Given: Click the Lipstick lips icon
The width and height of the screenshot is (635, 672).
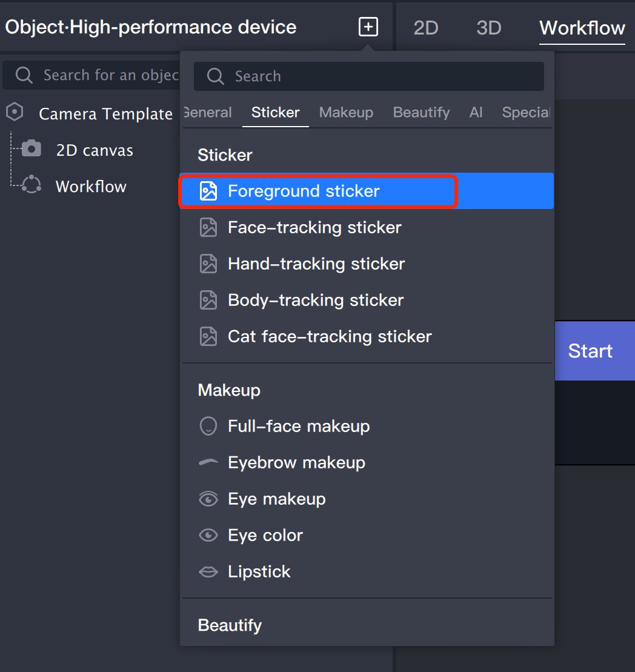Looking at the screenshot, I should [208, 571].
